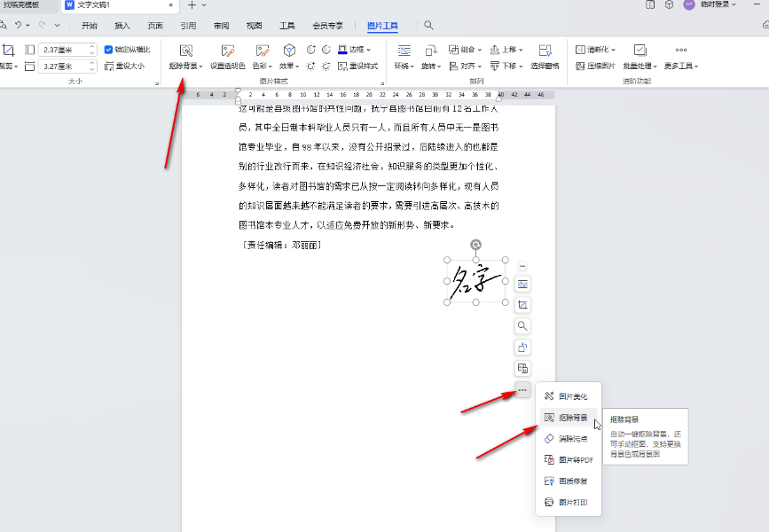Click floating layout options icon beside image

coord(522,284)
